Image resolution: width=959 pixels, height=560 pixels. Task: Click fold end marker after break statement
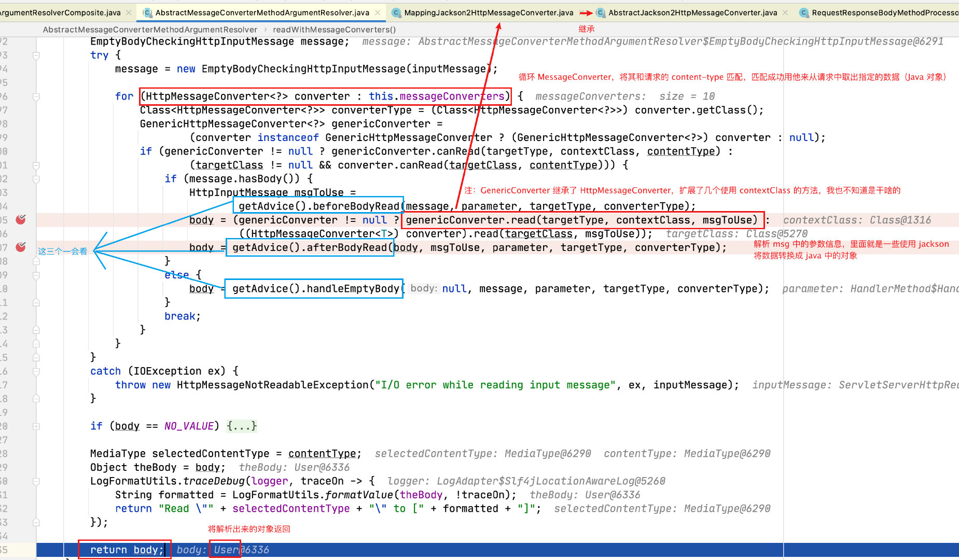click(36, 330)
